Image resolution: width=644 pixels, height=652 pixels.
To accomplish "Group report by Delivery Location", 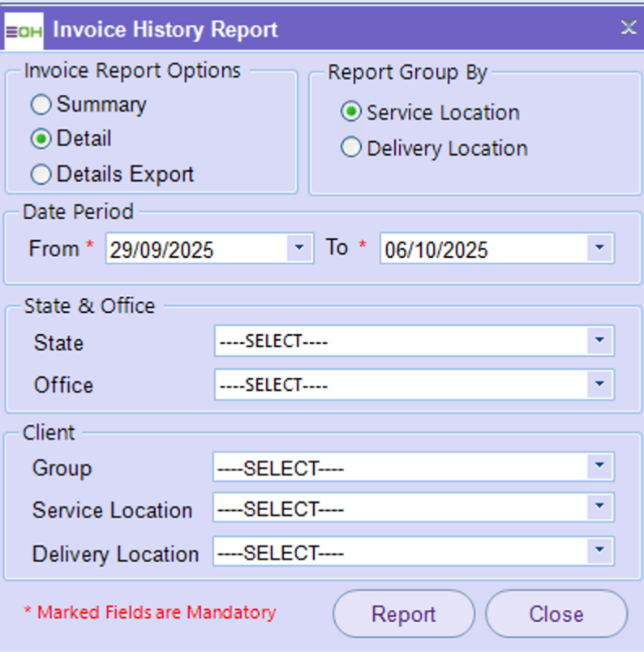I will pyautogui.click(x=351, y=148).
